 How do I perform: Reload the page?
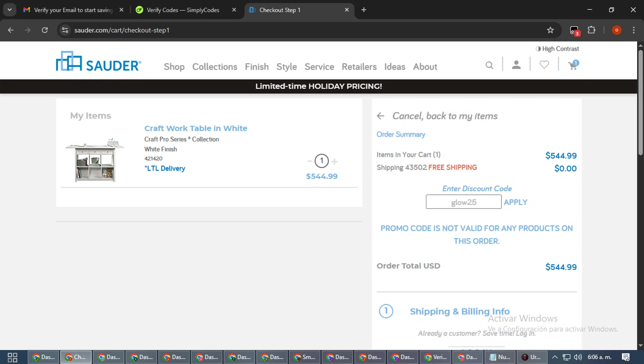[x=45, y=30]
